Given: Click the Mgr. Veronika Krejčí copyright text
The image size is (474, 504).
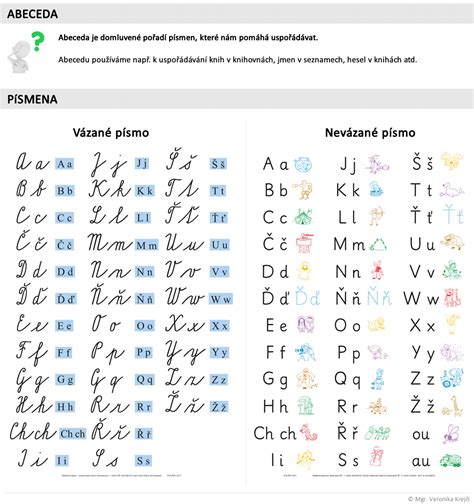Looking at the screenshot, I should pos(438,499).
